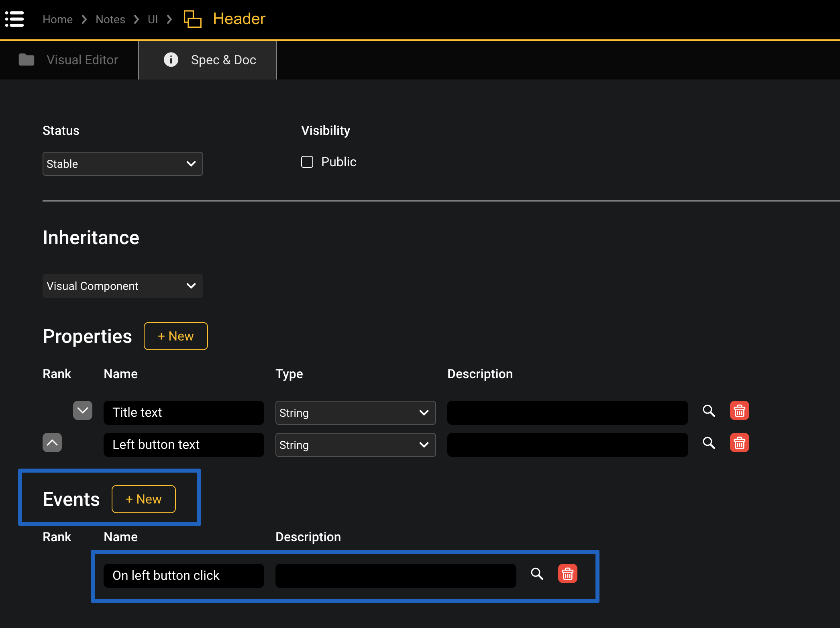This screenshot has width=840, height=628.
Task: Click magnifier icon for Left button text
Action: tap(709, 443)
